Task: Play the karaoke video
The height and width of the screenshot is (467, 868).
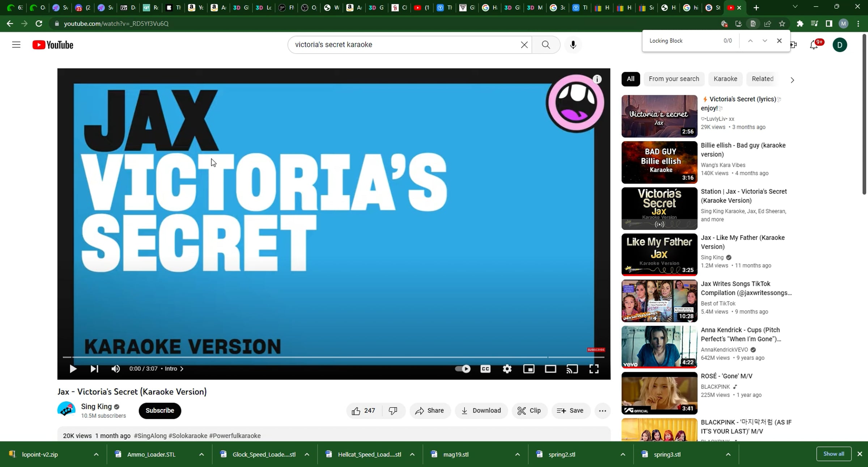Action: point(73,369)
